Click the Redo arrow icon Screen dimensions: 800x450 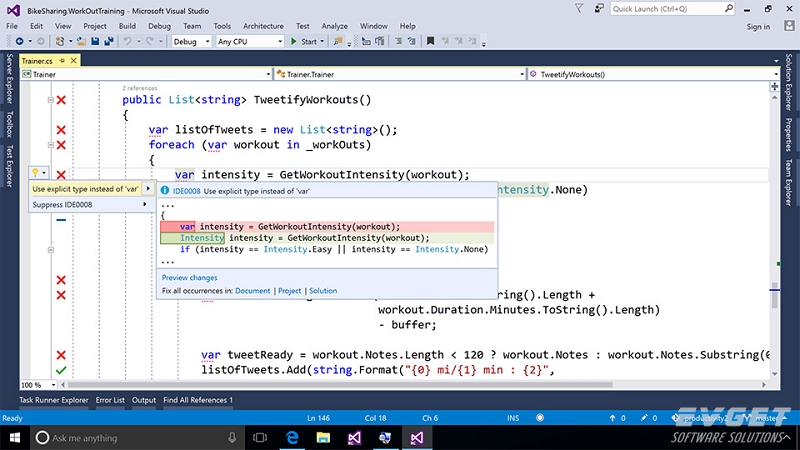pyautogui.click(x=149, y=41)
